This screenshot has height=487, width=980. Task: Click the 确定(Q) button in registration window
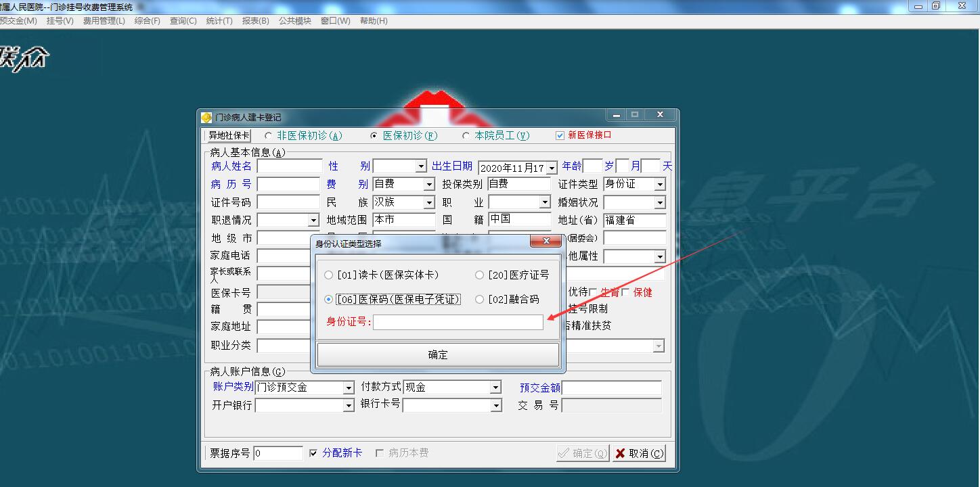pos(583,453)
